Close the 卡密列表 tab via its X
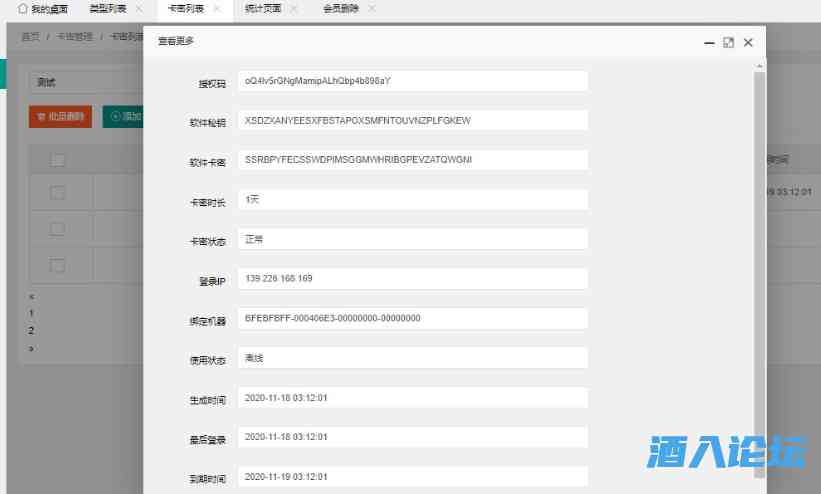821x494 pixels. click(x=217, y=8)
